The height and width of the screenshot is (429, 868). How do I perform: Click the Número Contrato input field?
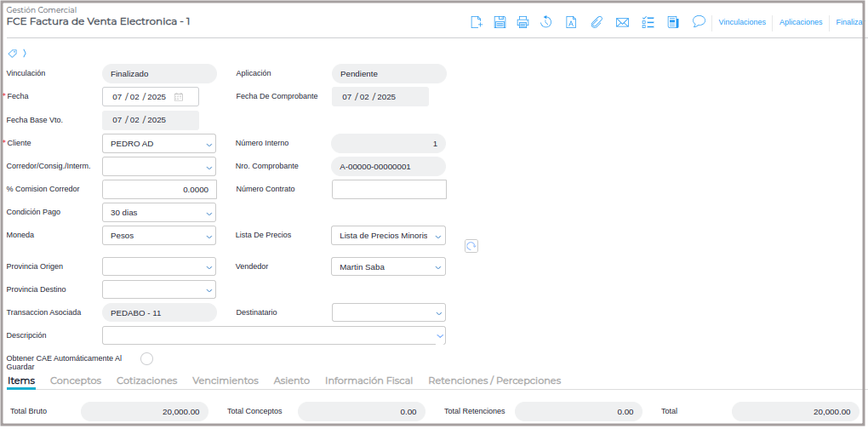pyautogui.click(x=389, y=189)
